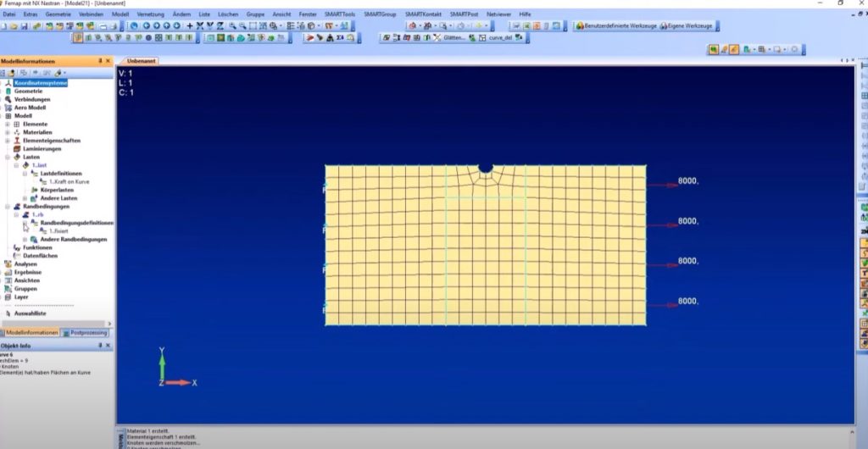The width and height of the screenshot is (868, 449).
Task: Expand the Elementeigenschaften tree node
Action: tap(8, 141)
